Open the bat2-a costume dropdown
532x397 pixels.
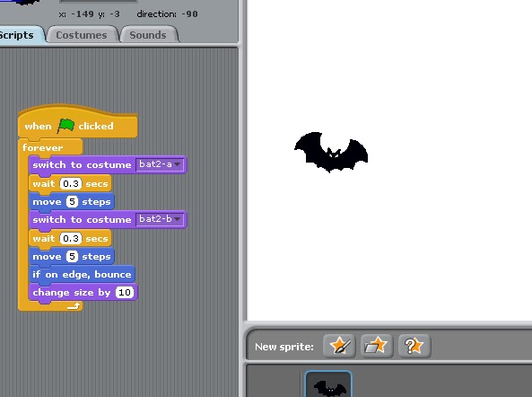[x=160, y=164]
